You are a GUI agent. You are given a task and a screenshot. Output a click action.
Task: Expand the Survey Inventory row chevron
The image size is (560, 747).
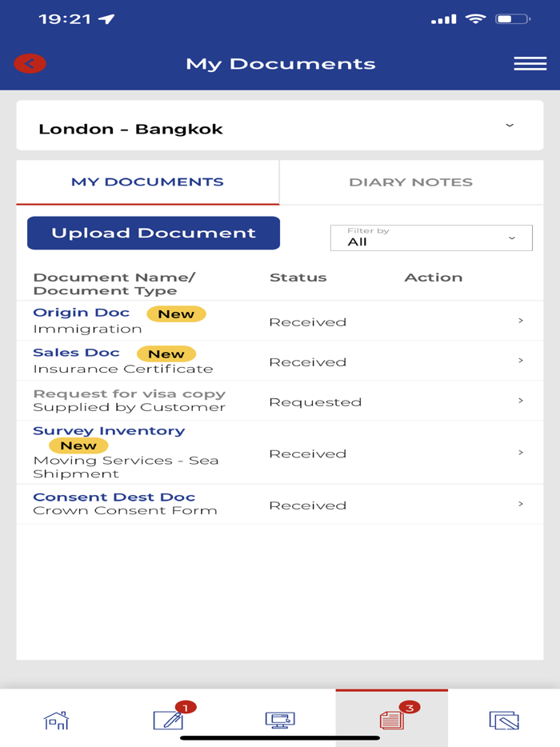(x=521, y=453)
